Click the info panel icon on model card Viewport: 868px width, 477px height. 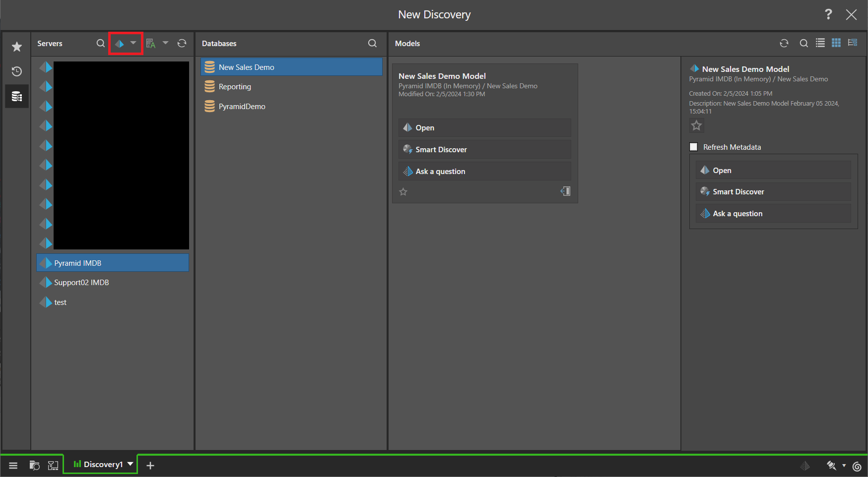566,191
